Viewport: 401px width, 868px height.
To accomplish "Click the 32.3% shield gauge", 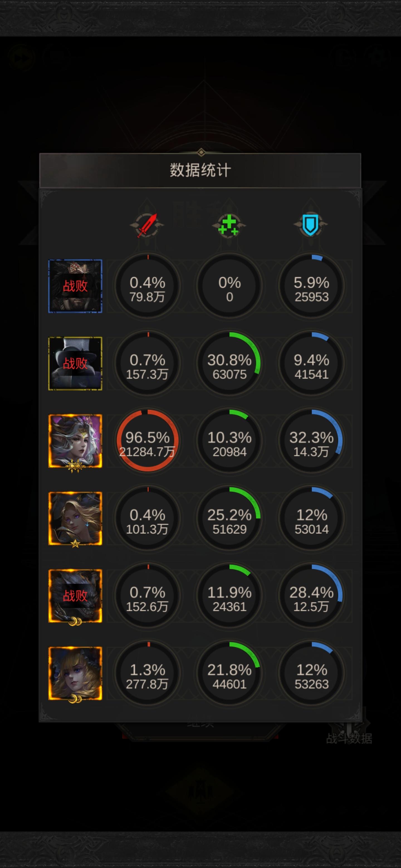I will pos(311,440).
